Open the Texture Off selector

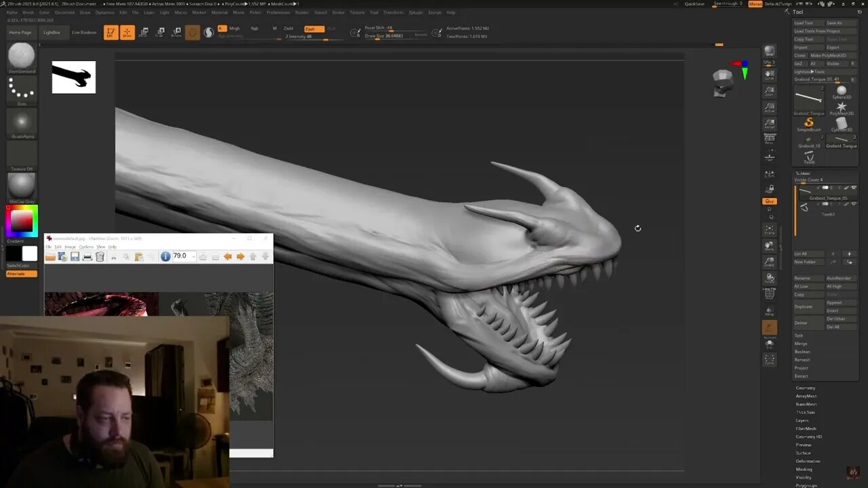click(21, 156)
